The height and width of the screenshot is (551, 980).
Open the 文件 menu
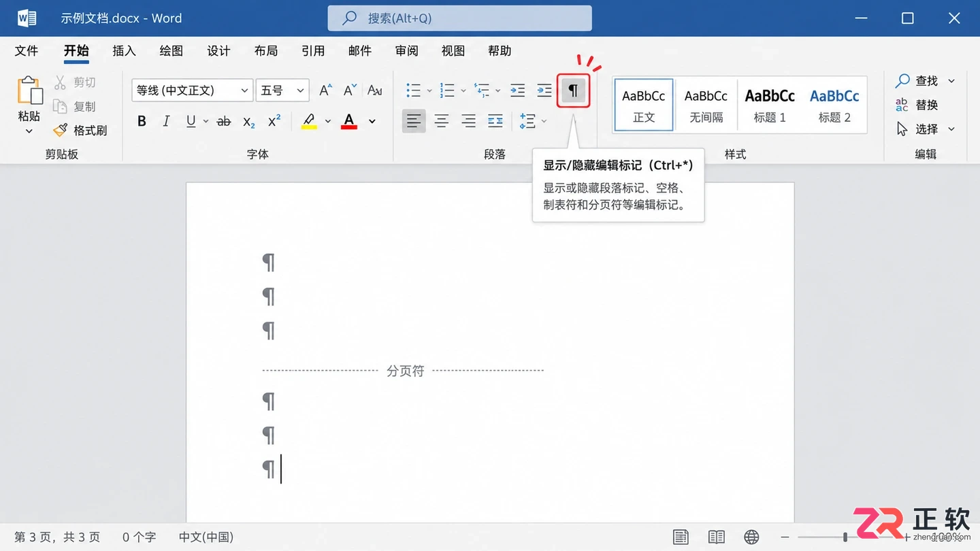coord(27,51)
